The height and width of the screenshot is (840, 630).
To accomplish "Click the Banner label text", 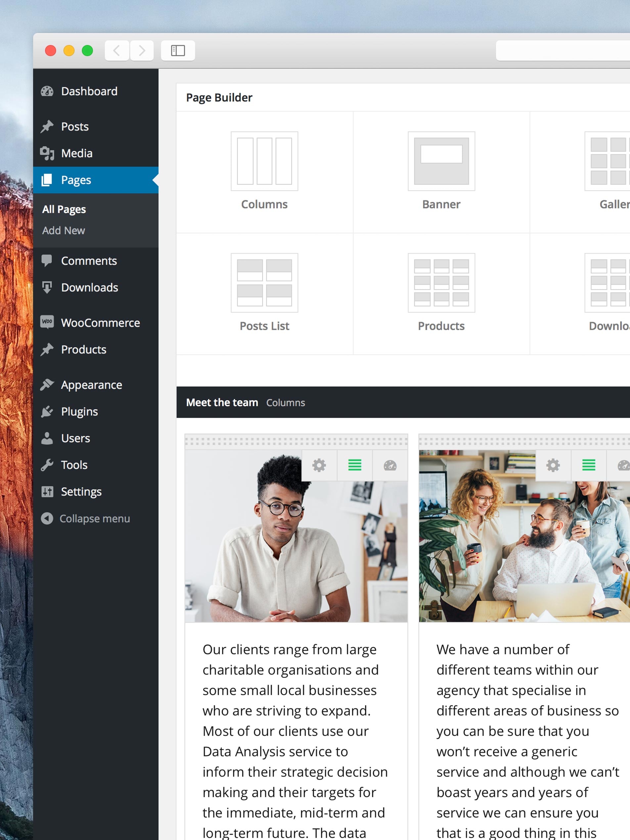I will 441,204.
